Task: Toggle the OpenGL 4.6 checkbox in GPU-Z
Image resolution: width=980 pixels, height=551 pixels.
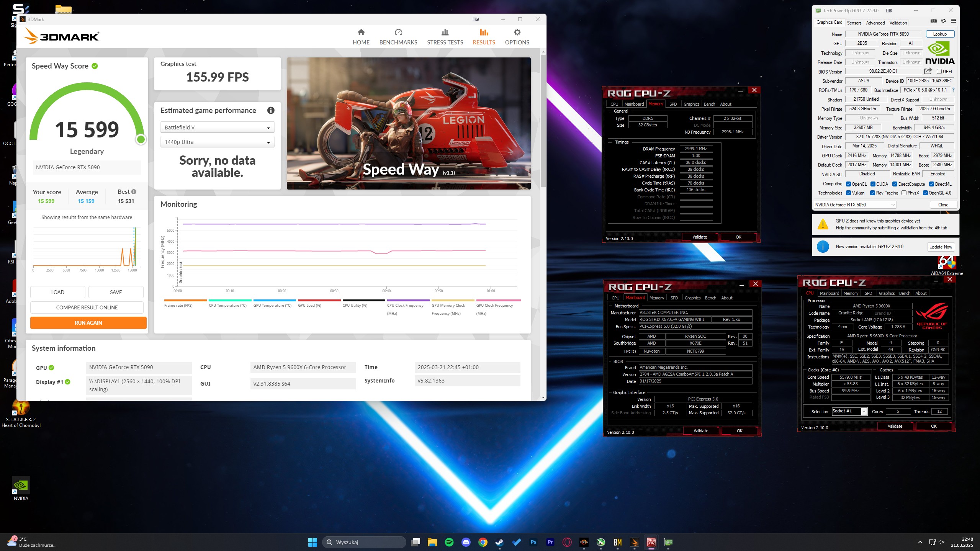Action: 925,193
